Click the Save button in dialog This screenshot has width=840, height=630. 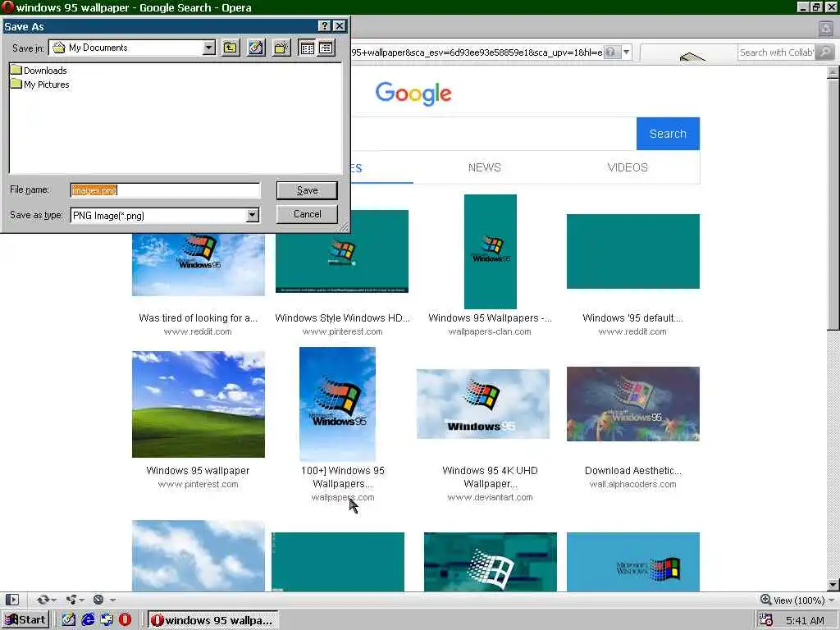tap(307, 190)
